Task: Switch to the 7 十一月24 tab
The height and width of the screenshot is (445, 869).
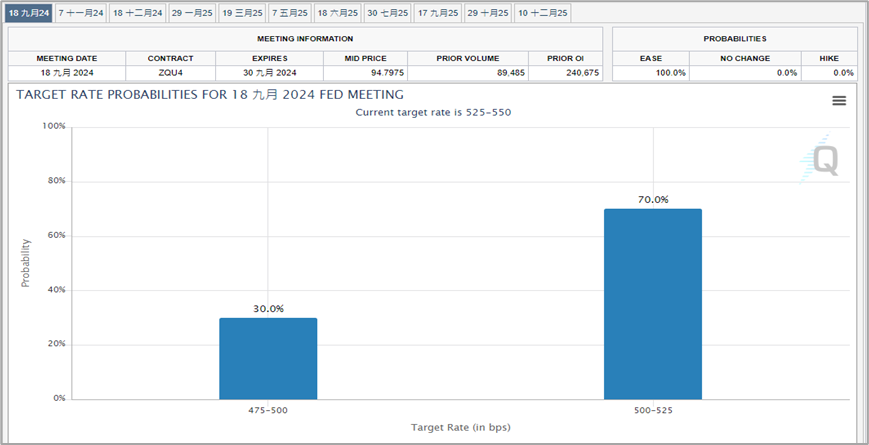Action: tap(81, 13)
